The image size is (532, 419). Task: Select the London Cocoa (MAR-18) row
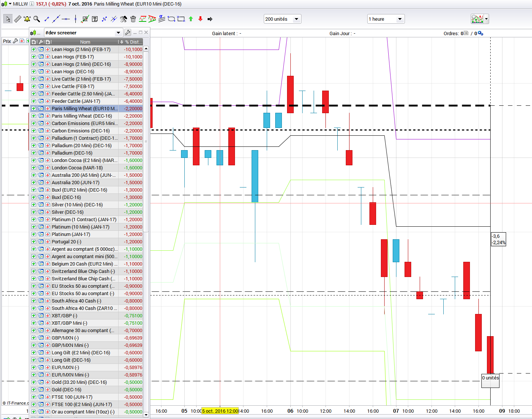(x=86, y=168)
